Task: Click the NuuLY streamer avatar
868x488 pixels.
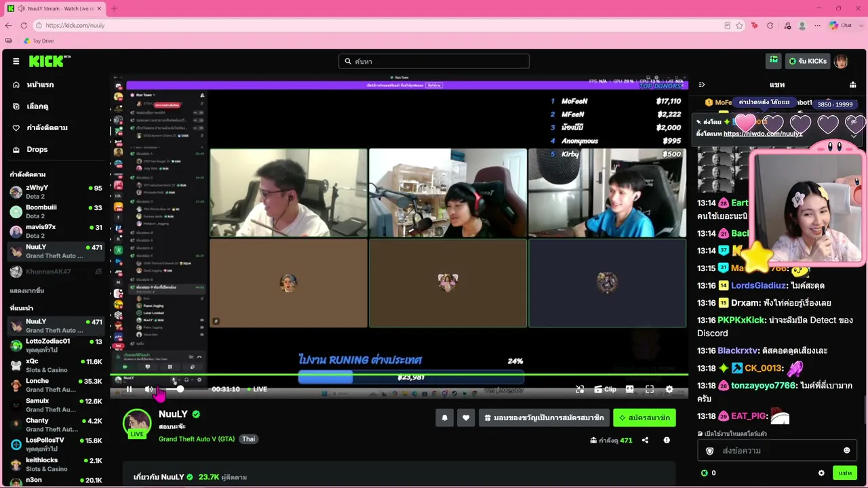Action: (x=137, y=423)
